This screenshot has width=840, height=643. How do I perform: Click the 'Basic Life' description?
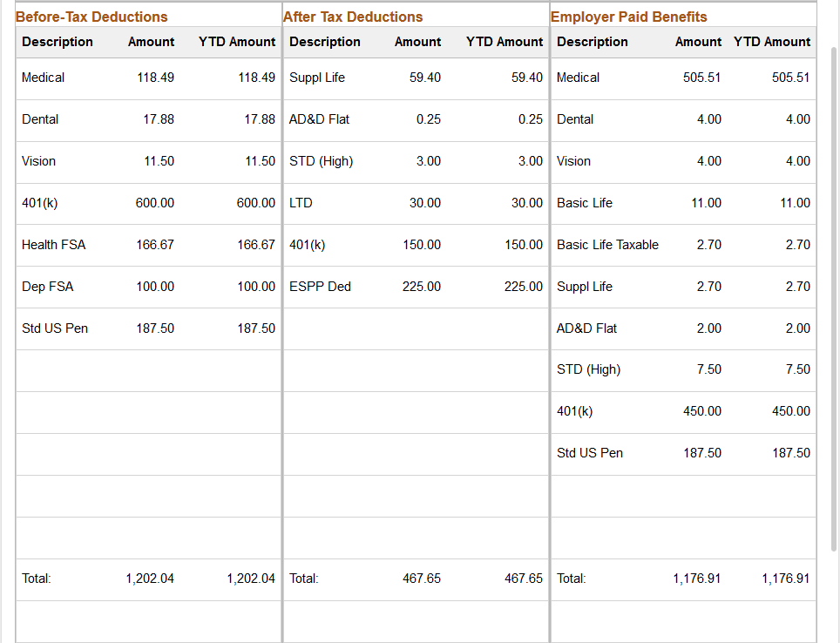(585, 203)
